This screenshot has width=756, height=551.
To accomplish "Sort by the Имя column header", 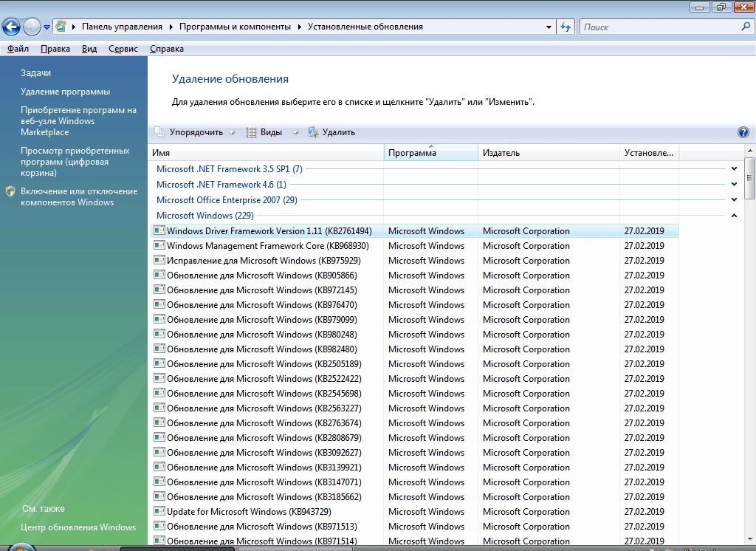I will point(266,153).
